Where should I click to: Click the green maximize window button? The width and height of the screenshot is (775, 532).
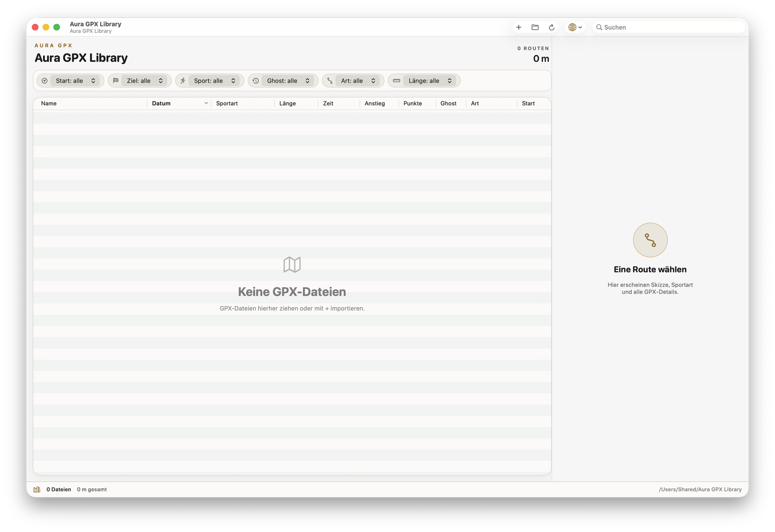coord(56,27)
